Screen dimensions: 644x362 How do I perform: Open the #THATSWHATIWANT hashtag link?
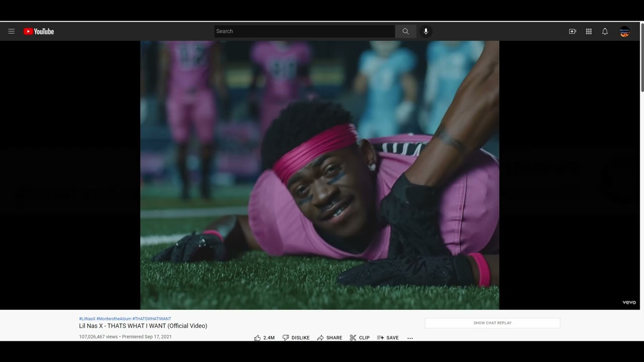coord(151,319)
